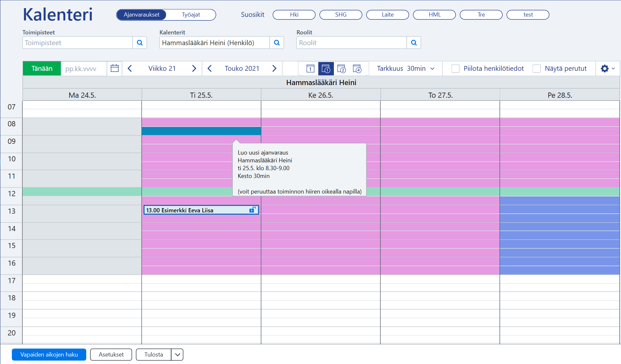Search Roolit with magnifier icon
Image resolution: width=621 pixels, height=364 pixels.
(414, 43)
